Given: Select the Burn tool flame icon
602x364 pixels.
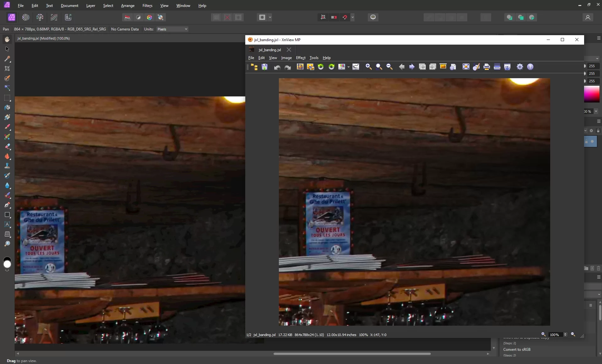Looking at the screenshot, I should tap(7, 156).
